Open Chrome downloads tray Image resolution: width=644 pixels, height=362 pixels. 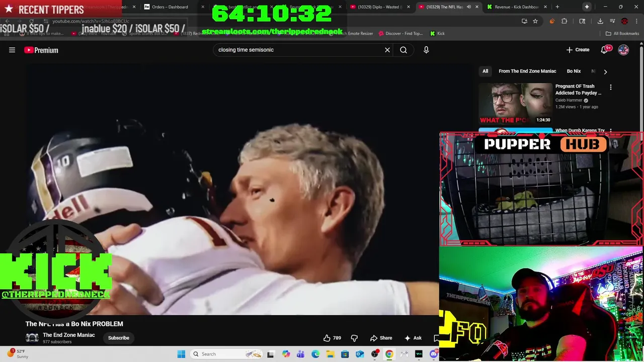coord(600,21)
